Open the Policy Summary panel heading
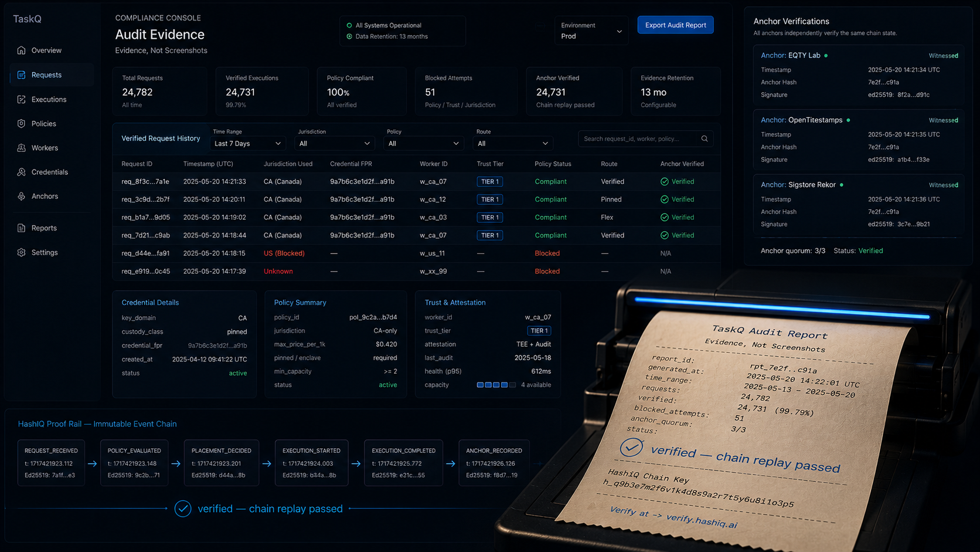The image size is (980, 552). click(x=300, y=303)
